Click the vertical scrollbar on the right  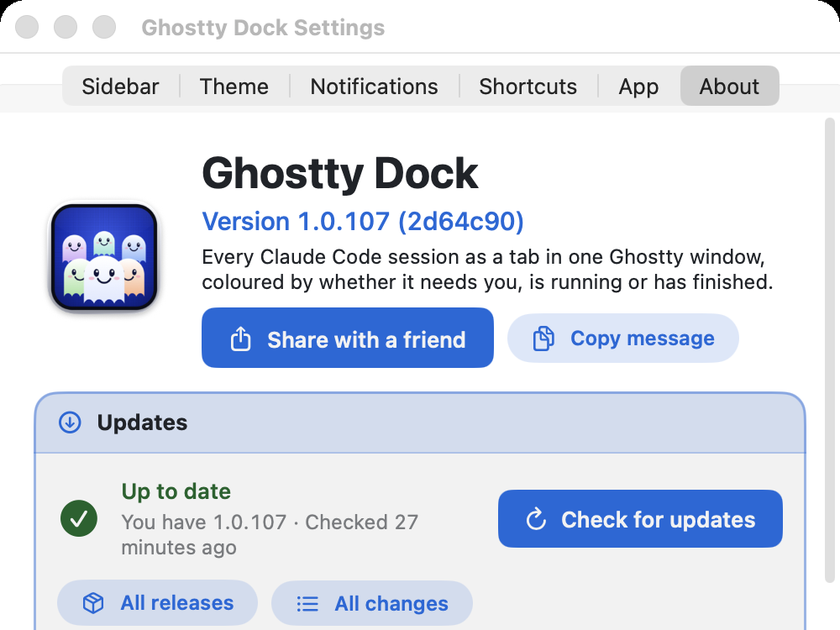[x=829, y=349]
